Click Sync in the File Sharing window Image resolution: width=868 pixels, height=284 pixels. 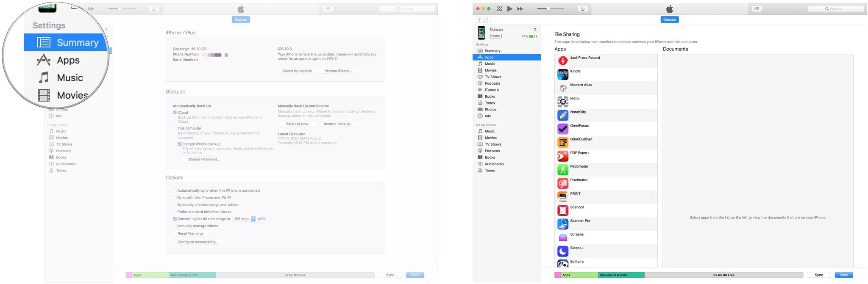click(x=818, y=275)
